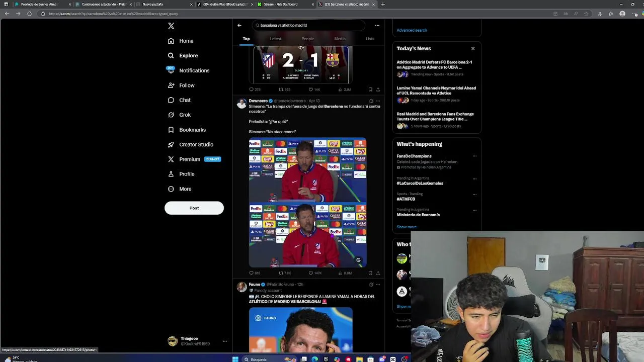Open the Downcero post's Grok explain icon
This screenshot has width=644, height=362.
point(371,101)
